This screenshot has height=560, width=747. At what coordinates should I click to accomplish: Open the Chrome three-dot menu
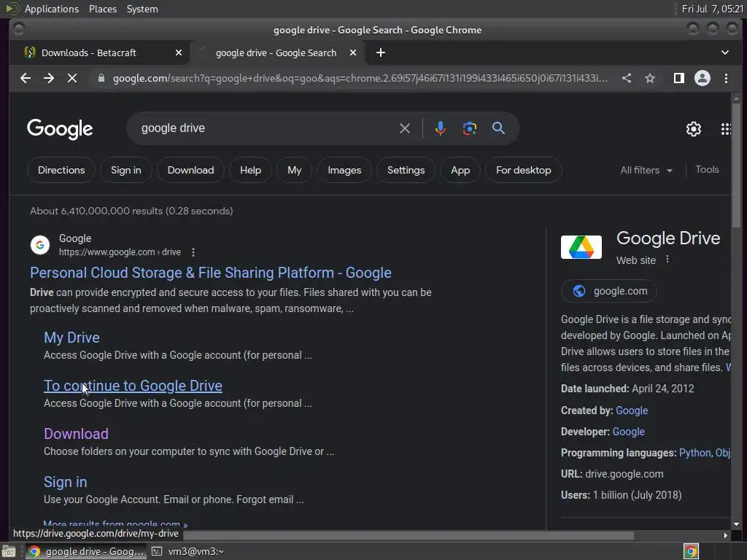[x=726, y=78]
